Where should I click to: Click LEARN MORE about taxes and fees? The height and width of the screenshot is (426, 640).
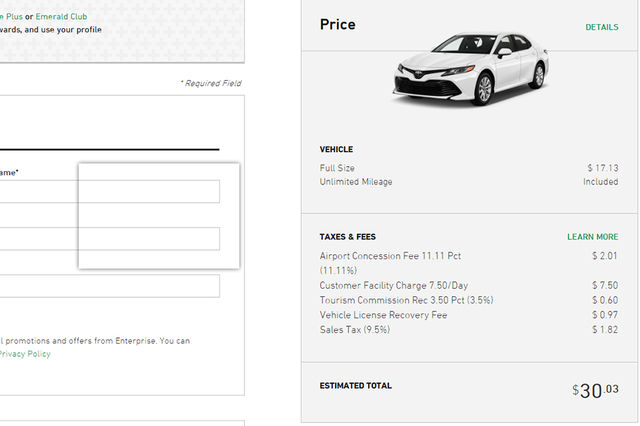592,237
